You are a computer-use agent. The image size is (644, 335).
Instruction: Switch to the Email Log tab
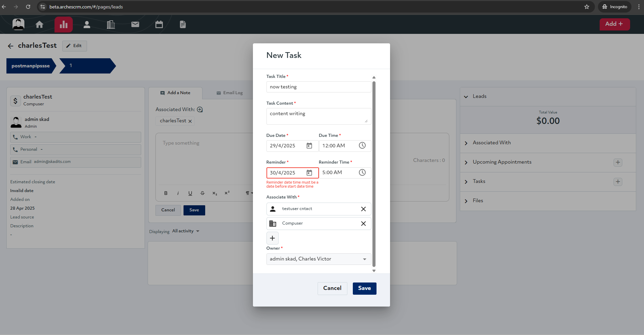(x=230, y=93)
